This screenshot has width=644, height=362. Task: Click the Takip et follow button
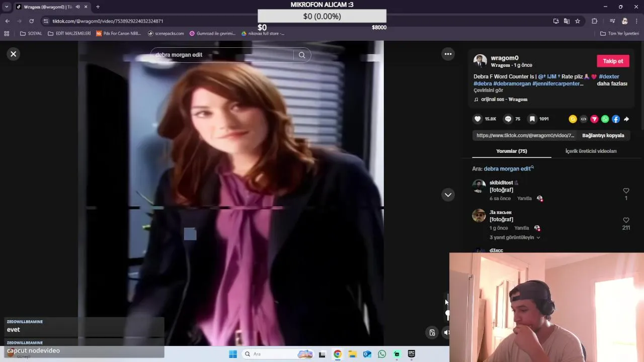[x=613, y=61]
